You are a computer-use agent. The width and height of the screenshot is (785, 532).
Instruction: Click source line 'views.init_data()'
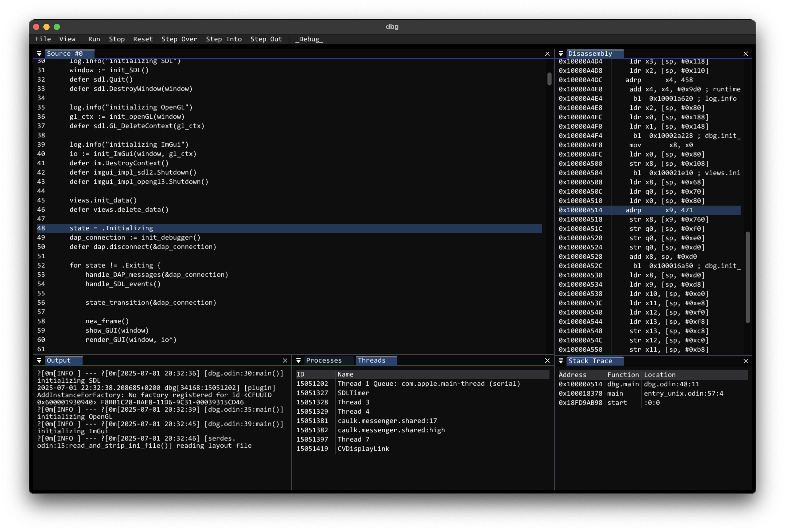coord(103,200)
